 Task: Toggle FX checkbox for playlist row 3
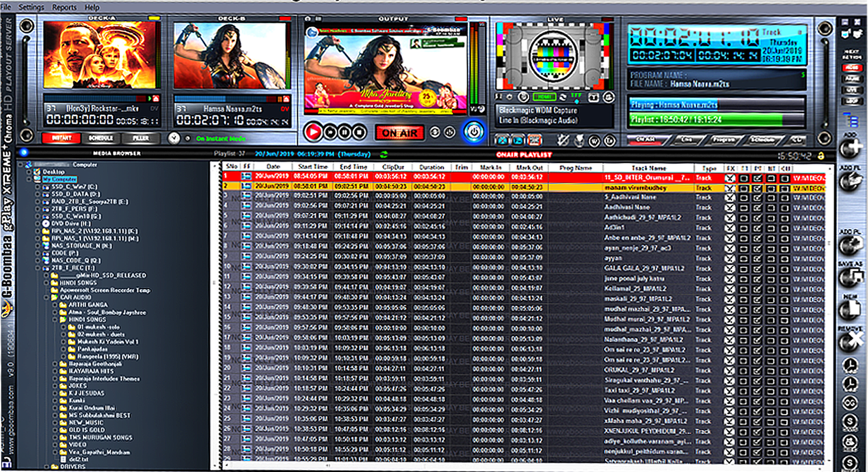(x=730, y=198)
